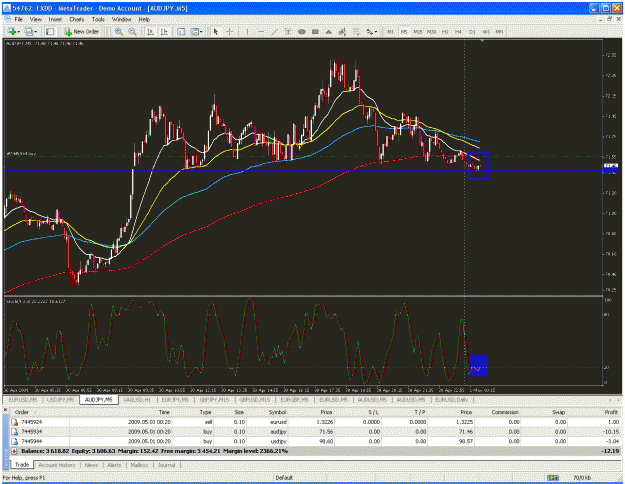The height and width of the screenshot is (484, 625).
Task: Open the File menu
Action: pos(18,19)
